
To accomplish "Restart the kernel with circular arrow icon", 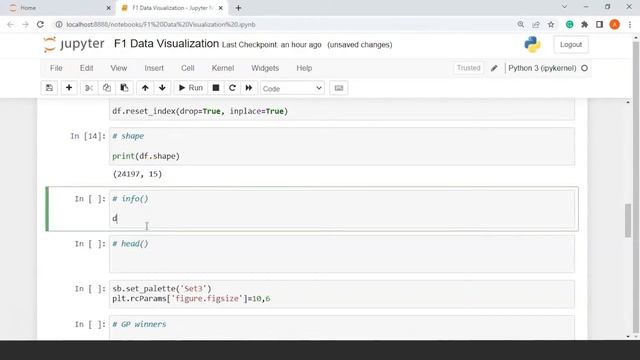I will [232, 88].
